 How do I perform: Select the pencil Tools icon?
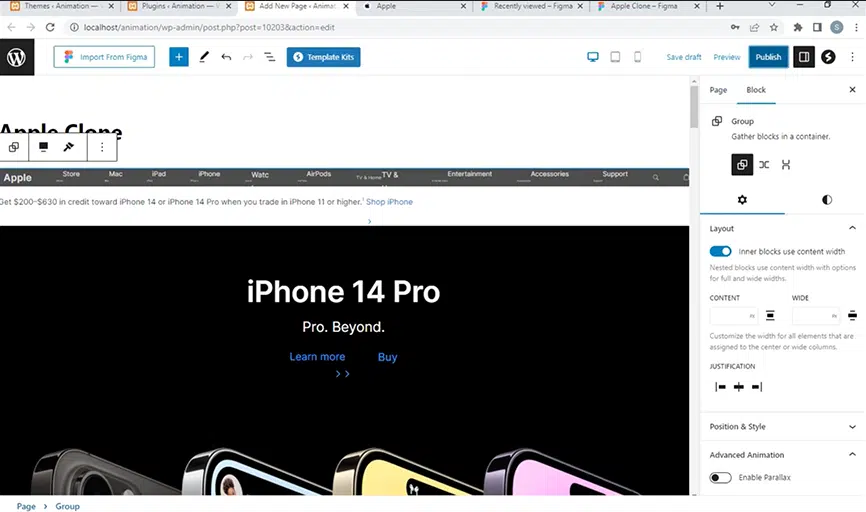click(x=204, y=57)
